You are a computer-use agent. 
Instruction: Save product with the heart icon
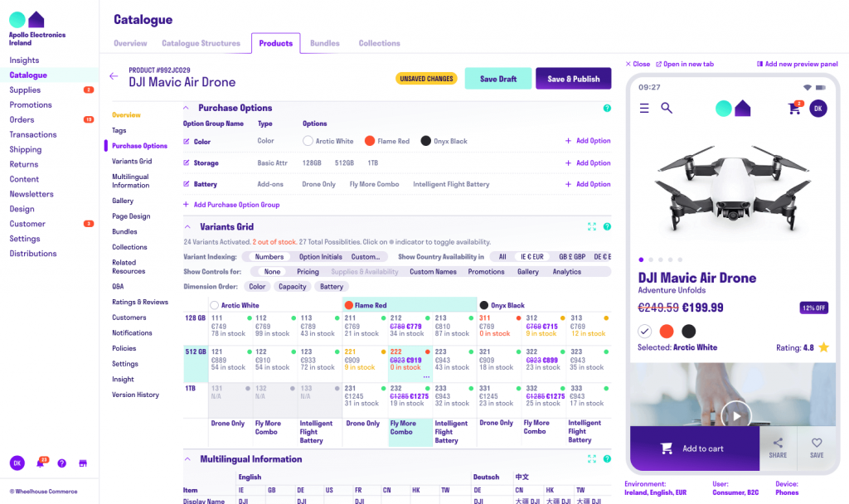tap(817, 448)
